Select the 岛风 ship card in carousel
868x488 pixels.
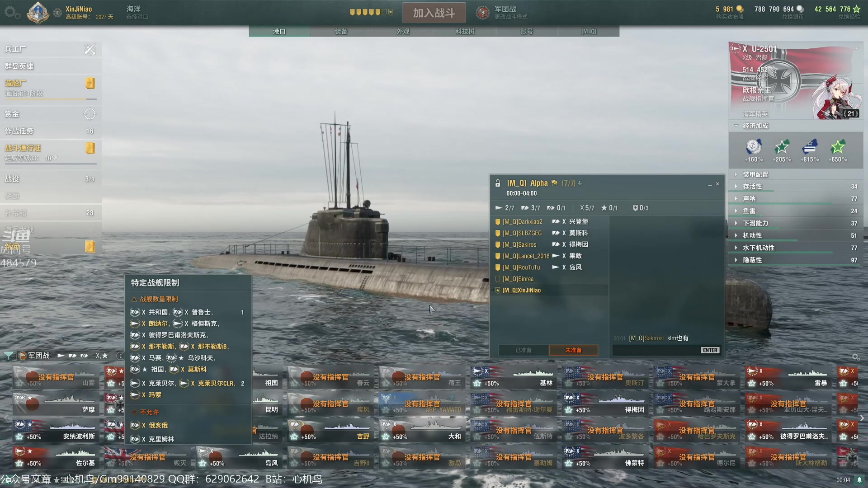(239, 457)
